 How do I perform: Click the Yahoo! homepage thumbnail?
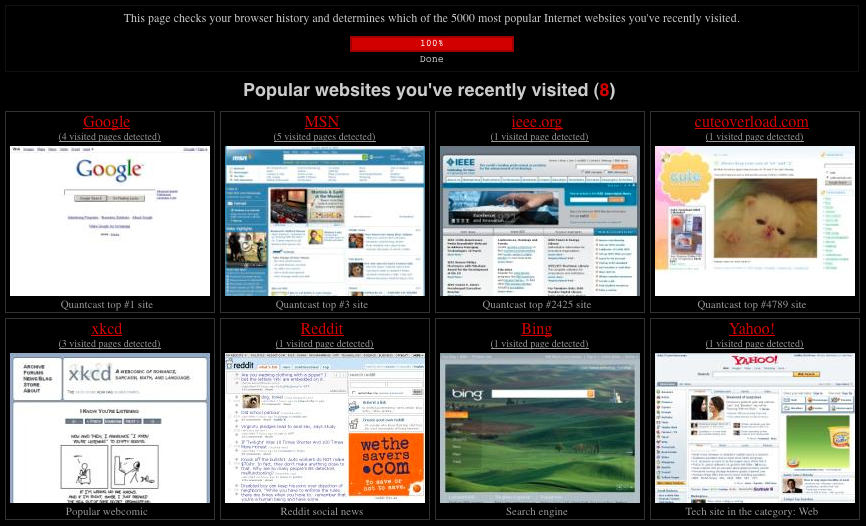coord(754,428)
